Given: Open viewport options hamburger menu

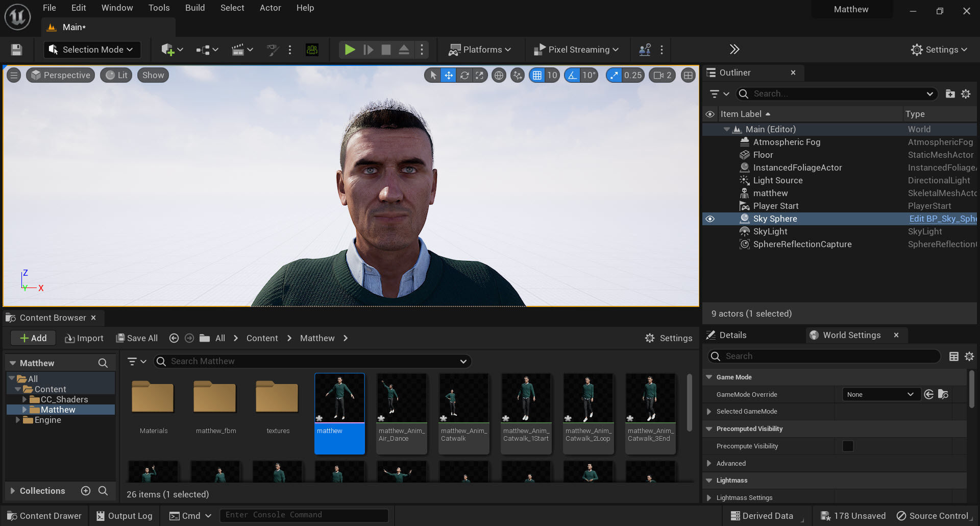Looking at the screenshot, I should coord(14,76).
